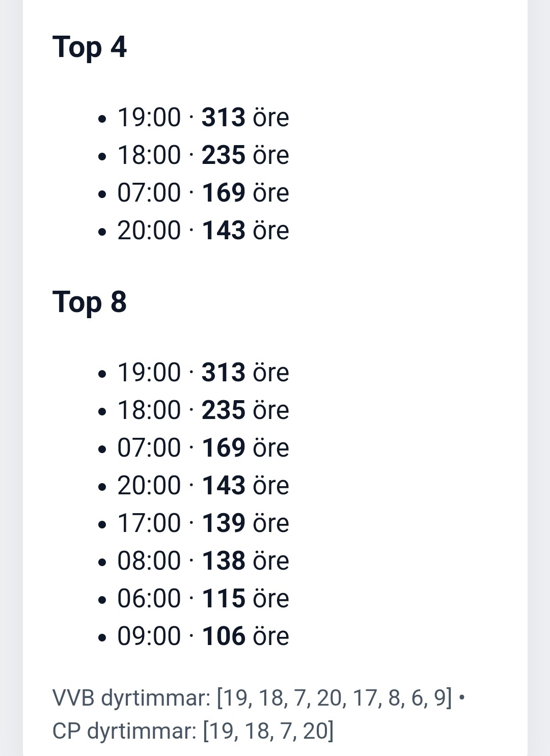Screen dimensions: 550x756
Task: Select the 19:00 entry in Top 4 list
Action: tap(203, 118)
